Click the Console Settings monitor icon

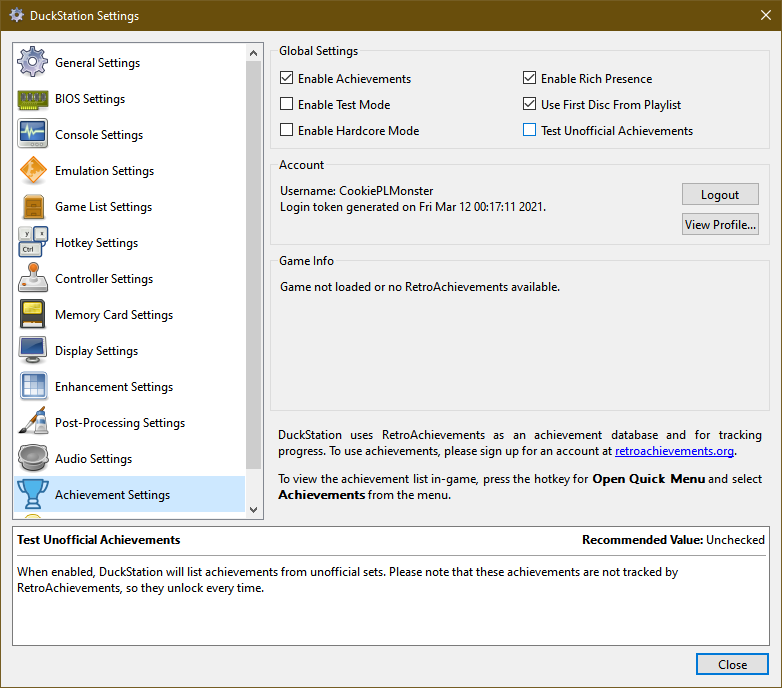click(32, 134)
